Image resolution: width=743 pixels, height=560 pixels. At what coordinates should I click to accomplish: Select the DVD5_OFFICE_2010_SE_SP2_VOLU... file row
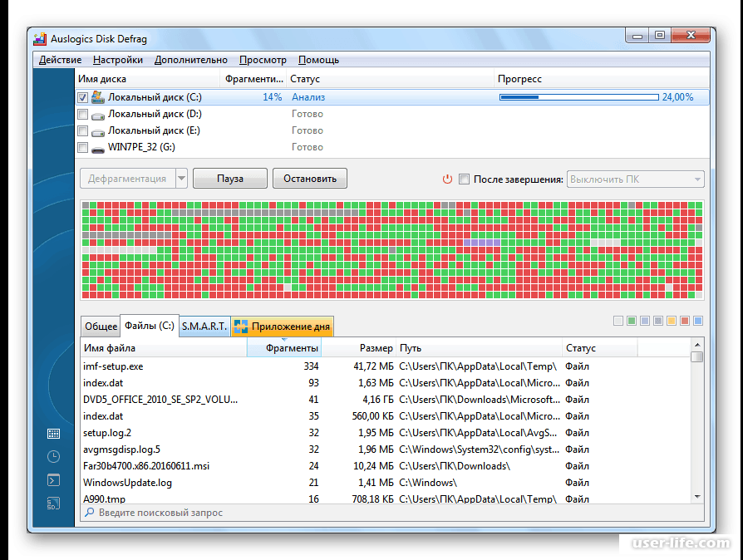pyautogui.click(x=386, y=400)
